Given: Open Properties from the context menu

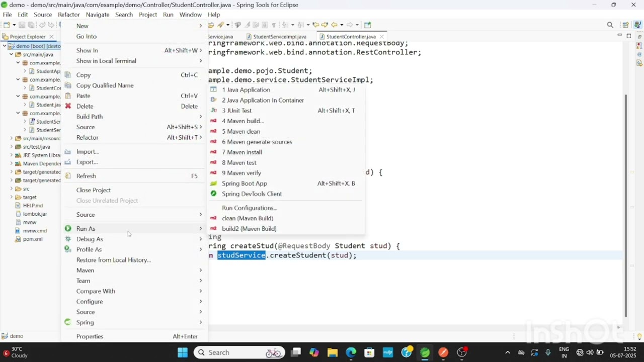Looking at the screenshot, I should 133,336.
